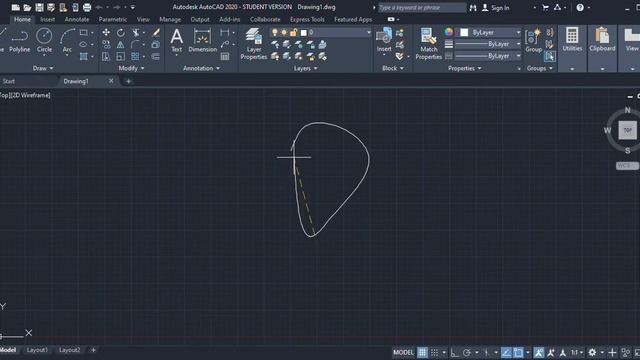
Task: Activate the Offset tool
Action: tap(156, 56)
